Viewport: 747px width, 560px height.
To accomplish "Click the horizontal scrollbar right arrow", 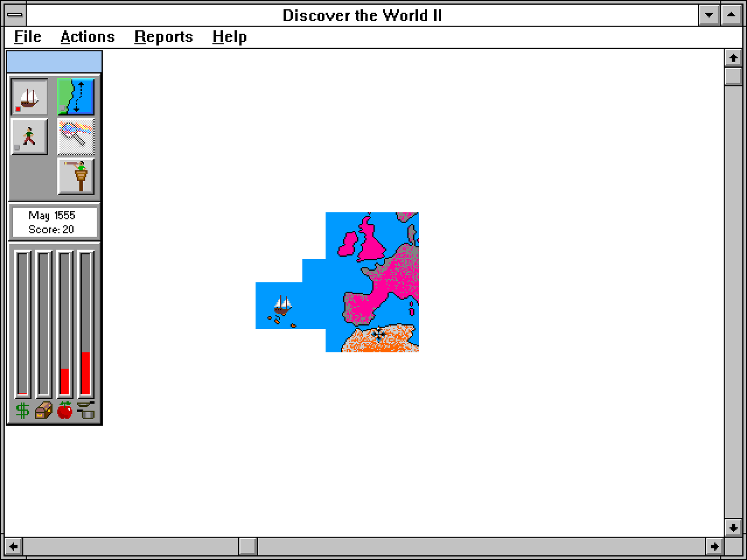I will (x=714, y=546).
